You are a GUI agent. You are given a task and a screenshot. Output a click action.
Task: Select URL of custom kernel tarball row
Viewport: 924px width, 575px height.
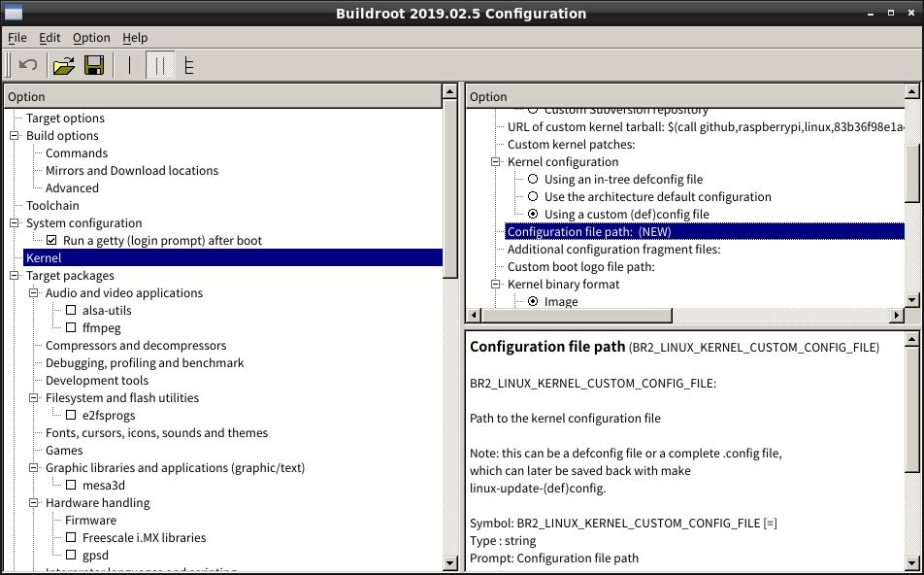pyautogui.click(x=706, y=127)
